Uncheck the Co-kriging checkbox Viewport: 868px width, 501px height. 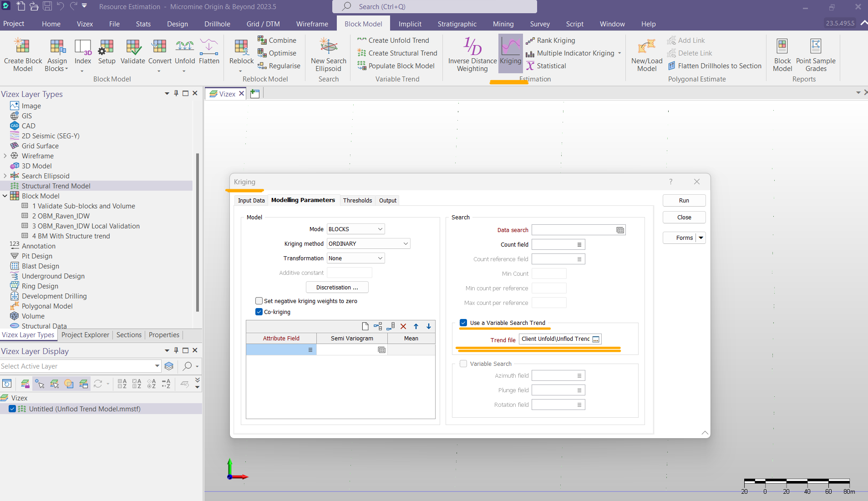[x=259, y=312]
